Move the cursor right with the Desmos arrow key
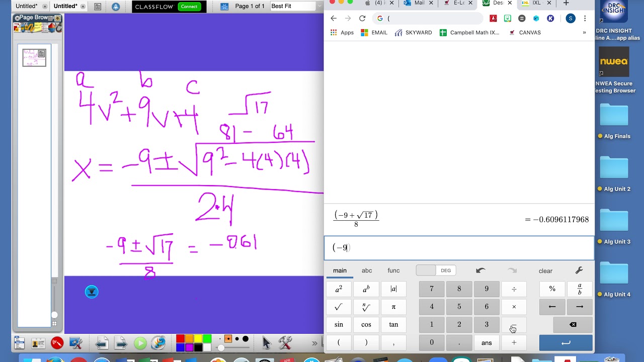 [580, 307]
